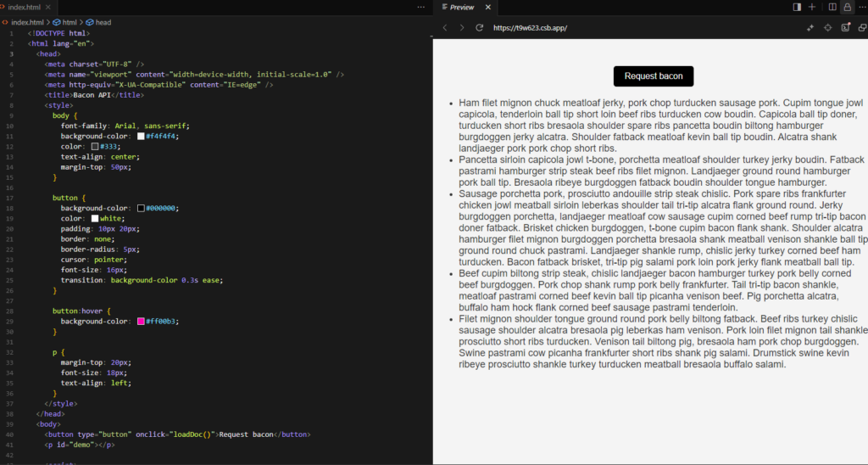Go forward in the preview browser
Image resolution: width=868 pixels, height=465 pixels.
click(462, 28)
